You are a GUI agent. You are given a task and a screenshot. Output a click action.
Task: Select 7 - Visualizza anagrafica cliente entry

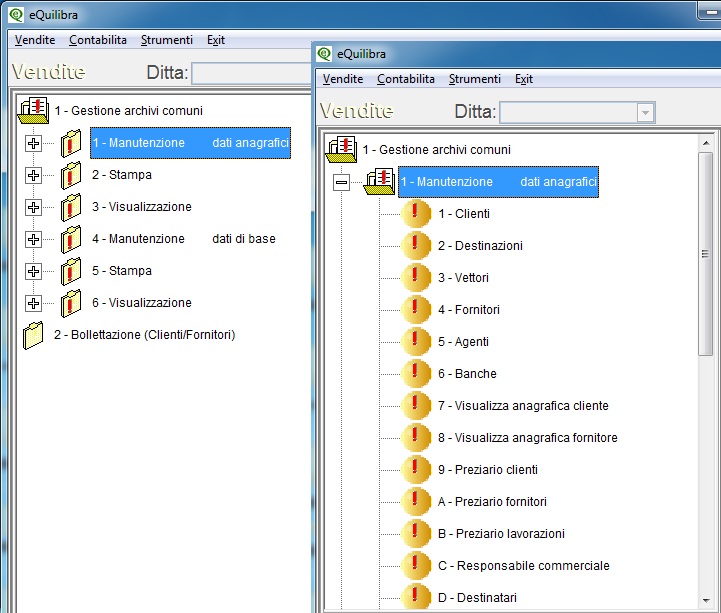[x=523, y=406]
